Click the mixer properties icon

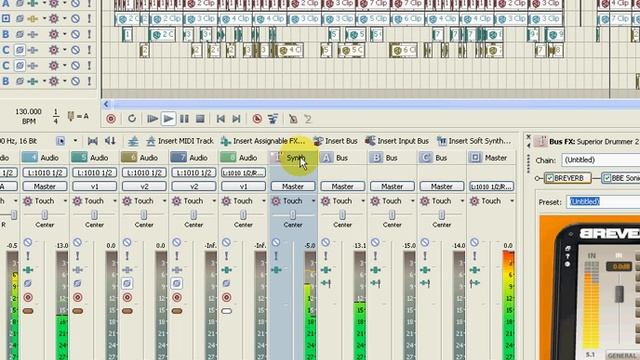click(60, 141)
